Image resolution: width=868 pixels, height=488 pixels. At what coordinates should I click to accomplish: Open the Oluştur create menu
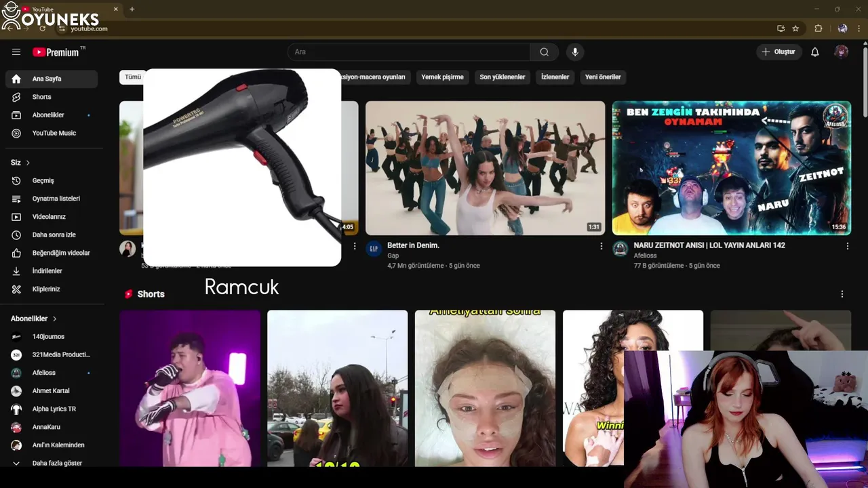coord(779,52)
